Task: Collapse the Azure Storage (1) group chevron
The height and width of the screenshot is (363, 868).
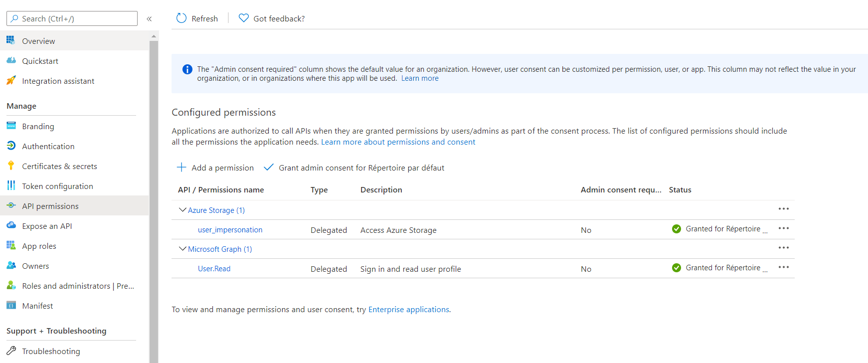Action: click(182, 210)
